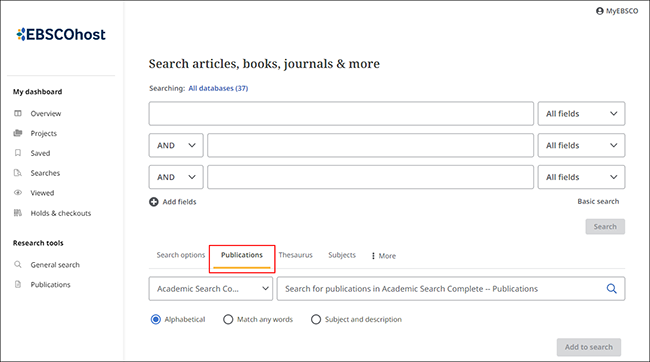Click the publication search magnifier icon
The height and width of the screenshot is (362, 650).
point(611,289)
